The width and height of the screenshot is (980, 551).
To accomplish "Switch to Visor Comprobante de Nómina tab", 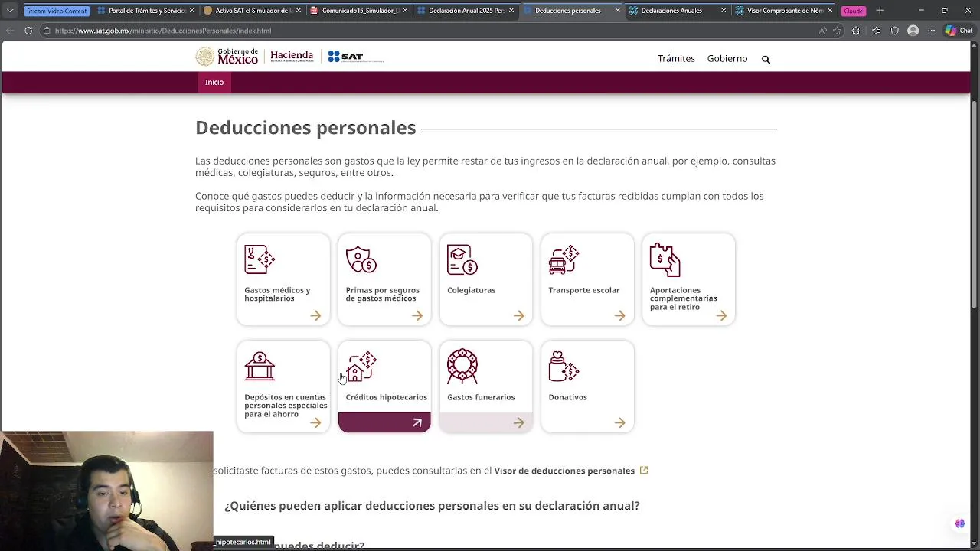I will click(784, 11).
